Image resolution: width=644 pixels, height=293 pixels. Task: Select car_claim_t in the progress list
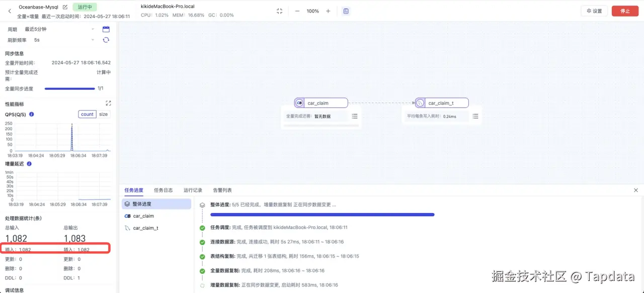pyautogui.click(x=156, y=228)
